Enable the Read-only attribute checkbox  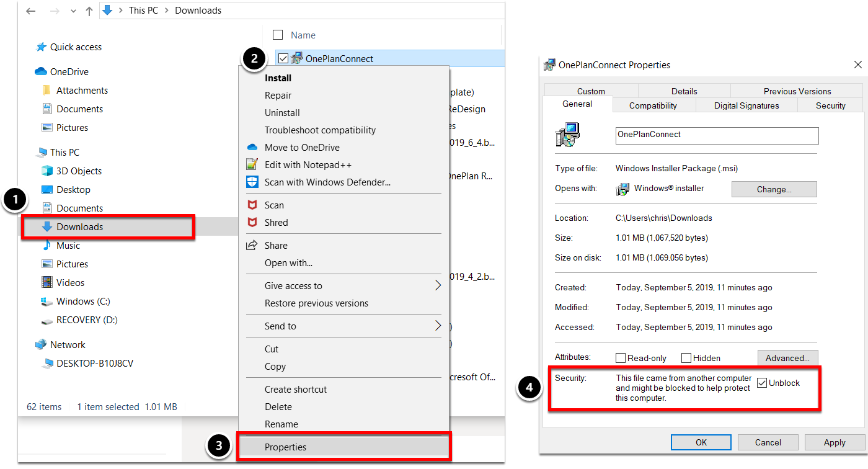click(621, 358)
